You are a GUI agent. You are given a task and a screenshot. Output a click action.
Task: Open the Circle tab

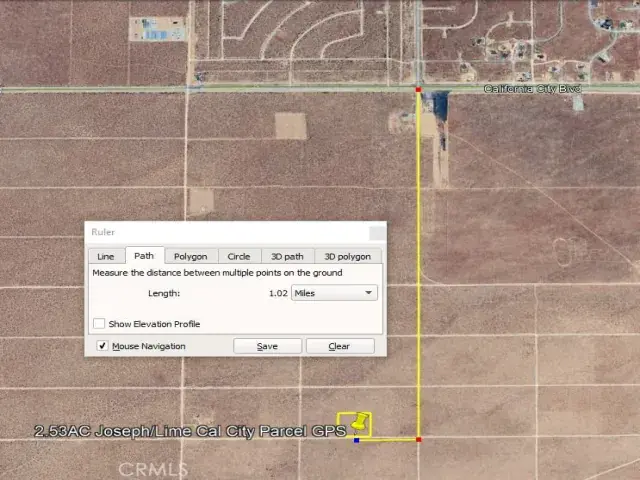pos(239,256)
